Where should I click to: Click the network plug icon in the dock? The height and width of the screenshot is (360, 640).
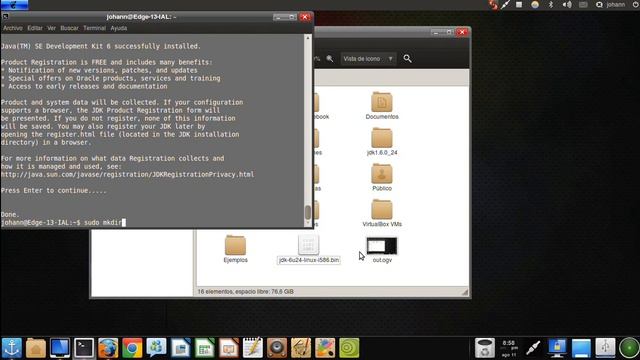[x=533, y=348]
